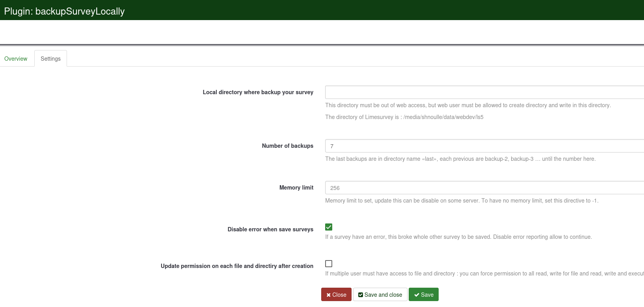
Task: Click into the Number of backups field
Action: pyautogui.click(x=484, y=146)
